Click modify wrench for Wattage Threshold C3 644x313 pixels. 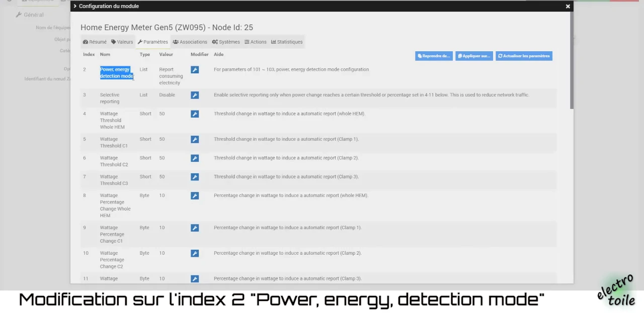[195, 177]
